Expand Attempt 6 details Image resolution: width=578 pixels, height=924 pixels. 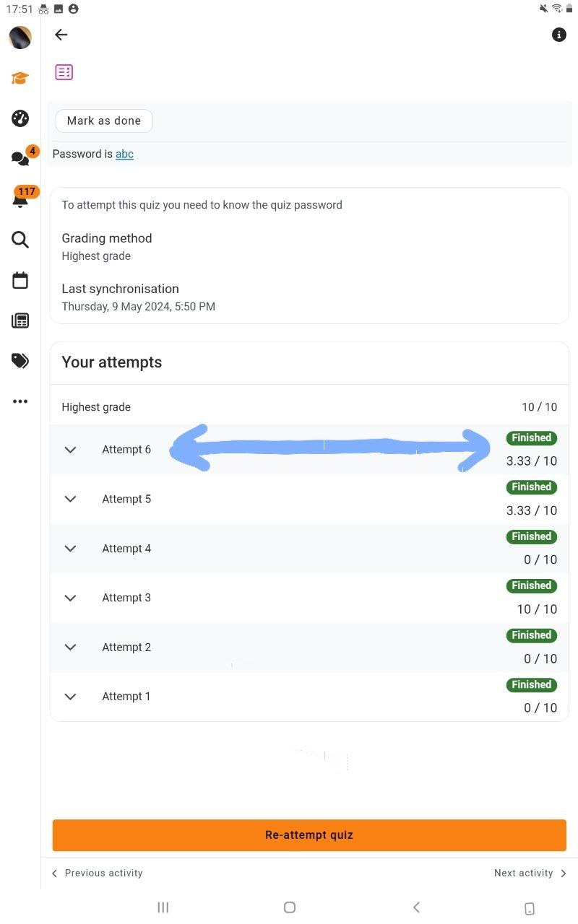coord(309,450)
